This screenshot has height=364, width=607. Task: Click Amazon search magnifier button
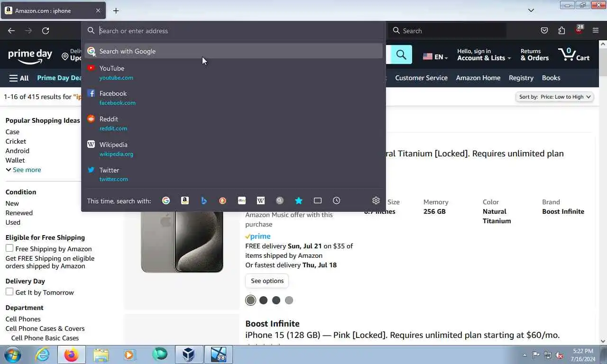click(401, 55)
